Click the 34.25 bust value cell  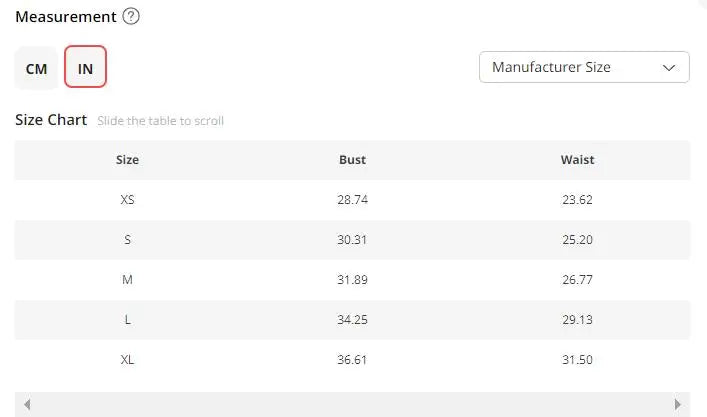click(x=352, y=319)
